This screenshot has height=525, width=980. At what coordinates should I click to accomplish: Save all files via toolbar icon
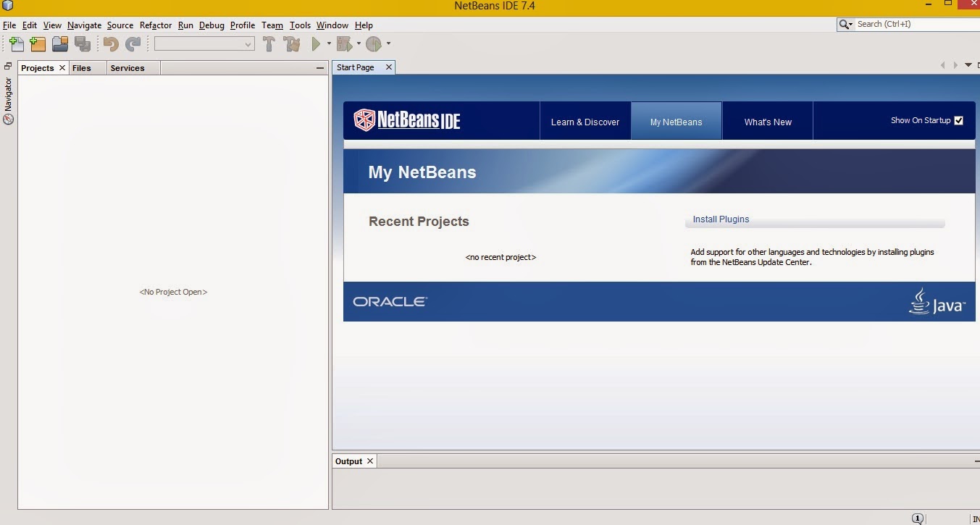pyautogui.click(x=83, y=43)
